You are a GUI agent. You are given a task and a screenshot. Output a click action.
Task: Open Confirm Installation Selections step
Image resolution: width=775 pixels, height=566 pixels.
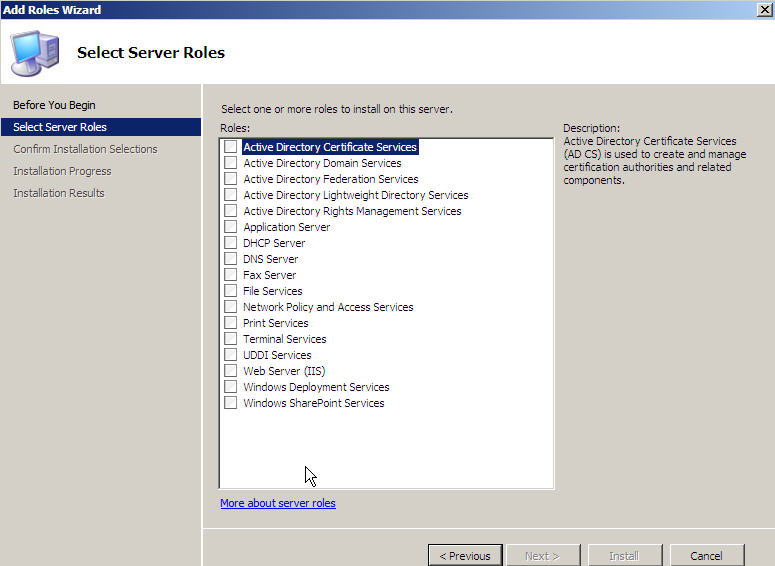(x=86, y=149)
